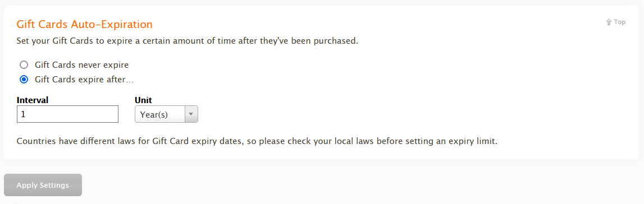The width and height of the screenshot is (644, 204).
Task: Select the Gift Cards never expire radio
Action: click(x=24, y=64)
